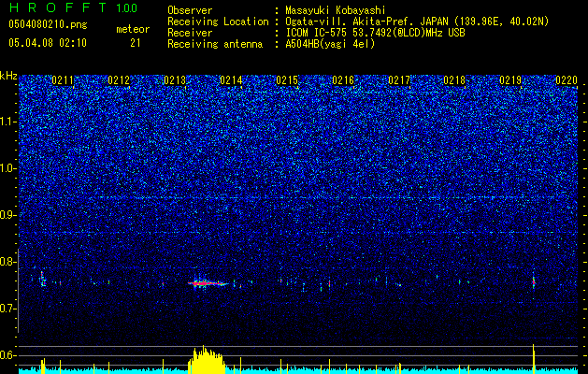Click the wide yellow power histogram peak

point(207,360)
